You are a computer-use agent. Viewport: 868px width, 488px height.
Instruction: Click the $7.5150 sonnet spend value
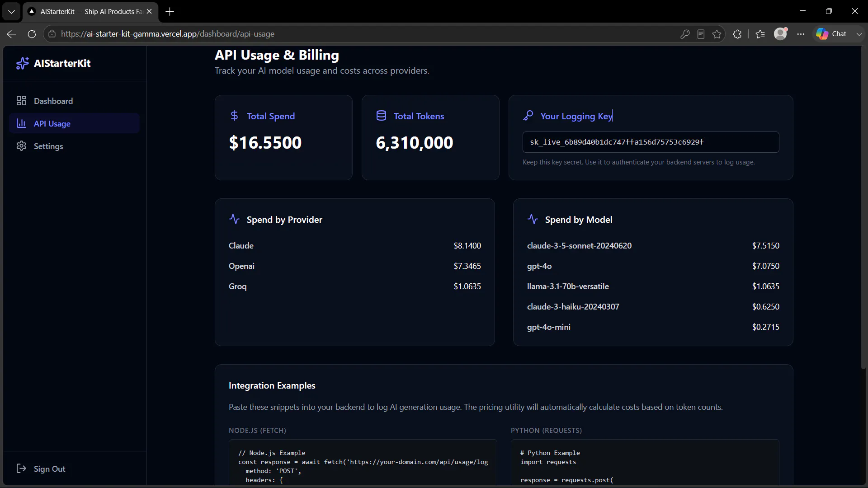tap(766, 245)
